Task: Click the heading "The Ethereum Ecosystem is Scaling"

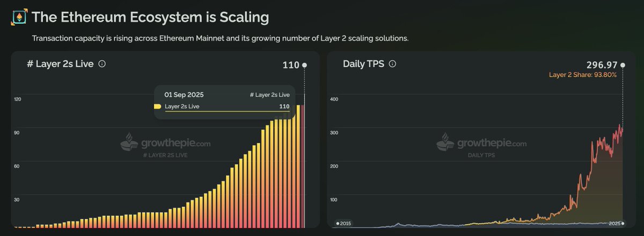Action: pos(150,17)
